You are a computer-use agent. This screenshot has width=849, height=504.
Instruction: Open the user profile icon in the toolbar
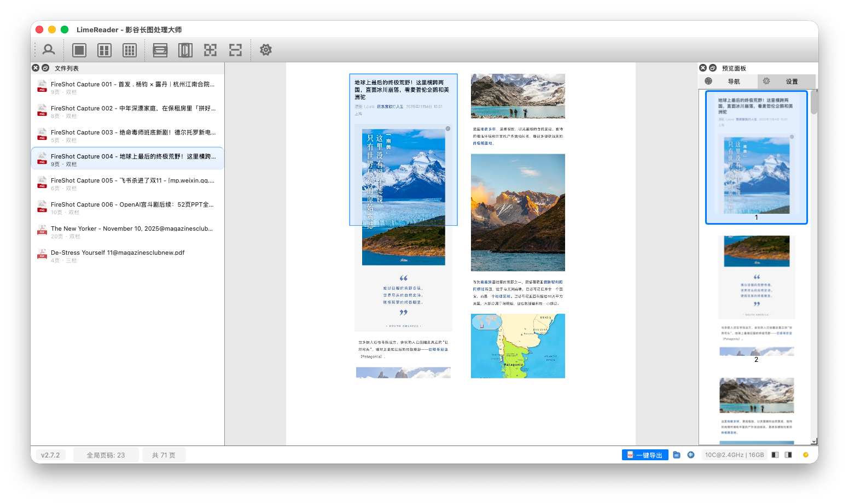49,50
